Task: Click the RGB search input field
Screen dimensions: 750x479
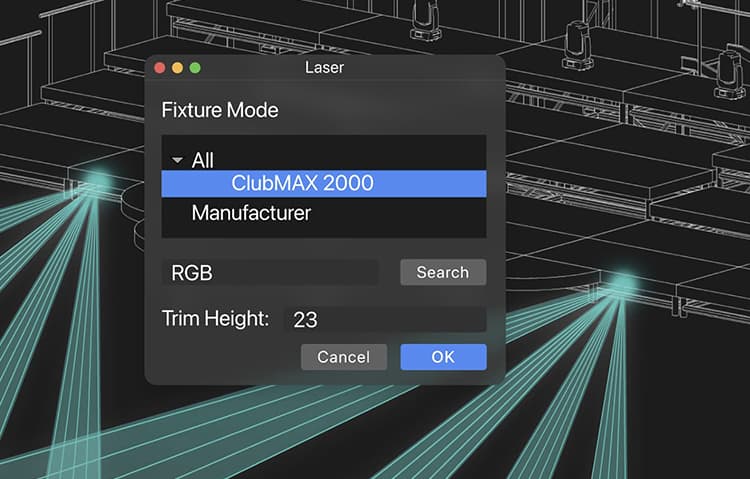Action: (270, 273)
